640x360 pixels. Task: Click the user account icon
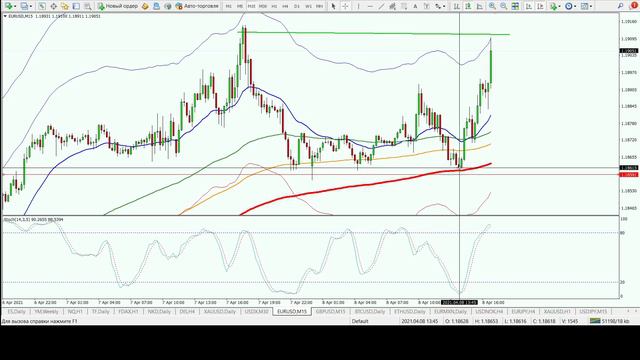156,6
